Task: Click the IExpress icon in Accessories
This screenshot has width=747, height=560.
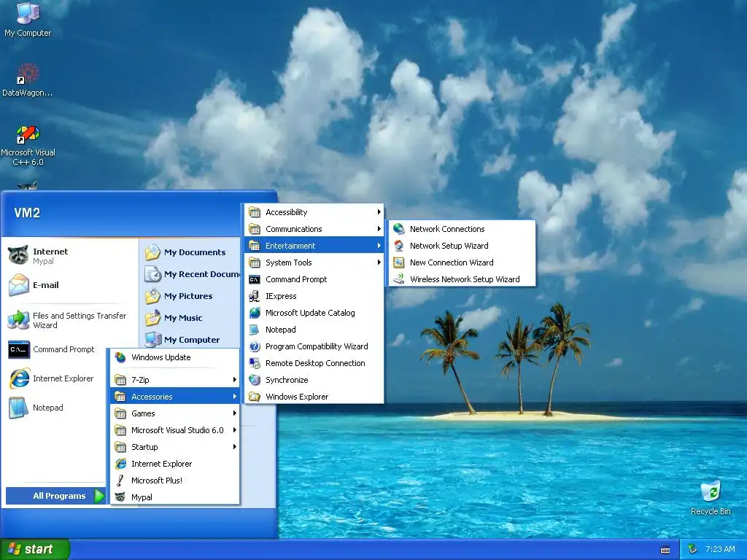Action: point(255,296)
